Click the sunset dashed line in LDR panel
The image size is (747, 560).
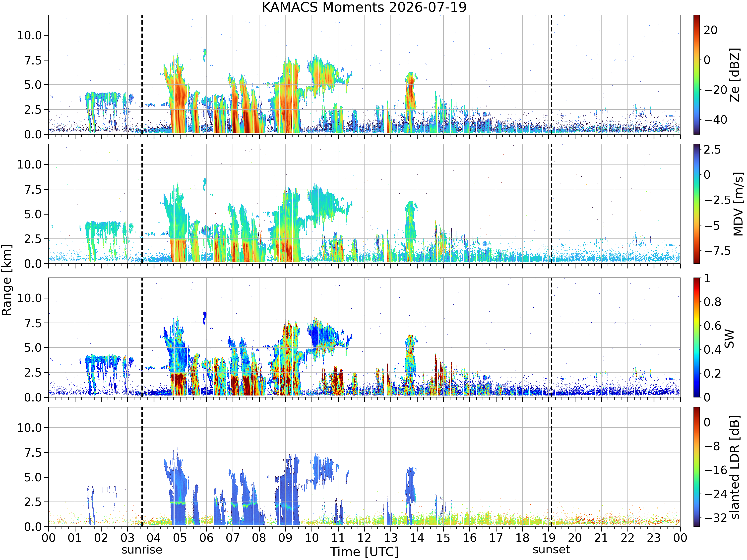click(x=551, y=467)
